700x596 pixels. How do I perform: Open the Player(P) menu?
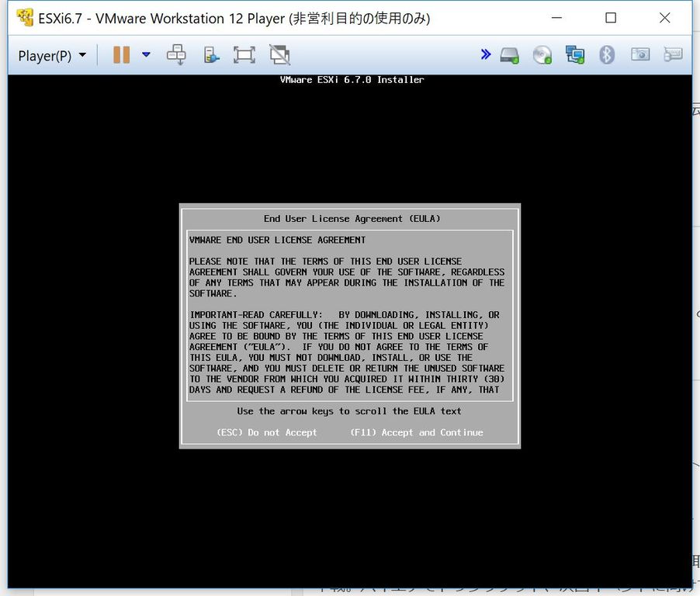pos(52,55)
